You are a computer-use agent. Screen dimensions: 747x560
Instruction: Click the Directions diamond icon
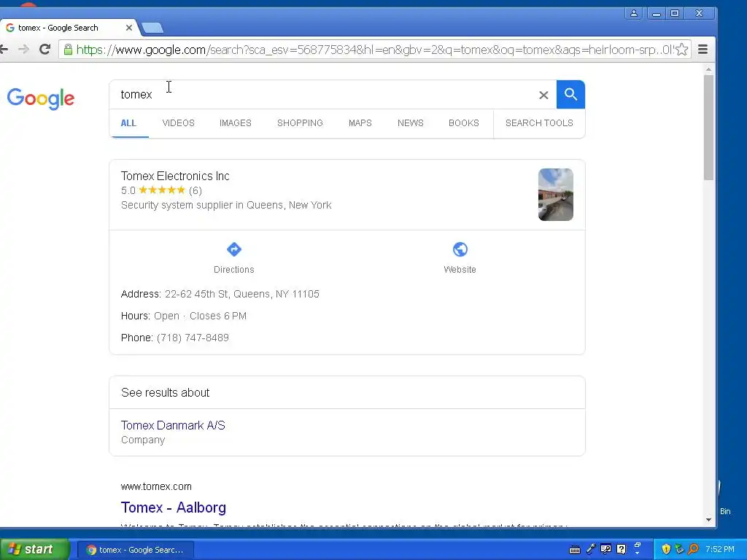[x=234, y=249]
